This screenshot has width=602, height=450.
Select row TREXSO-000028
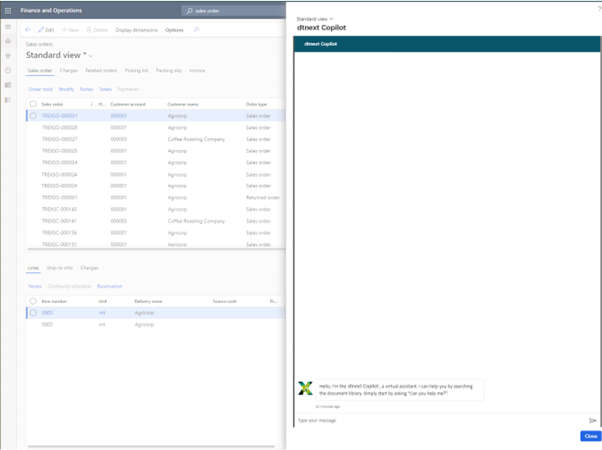tap(156, 127)
